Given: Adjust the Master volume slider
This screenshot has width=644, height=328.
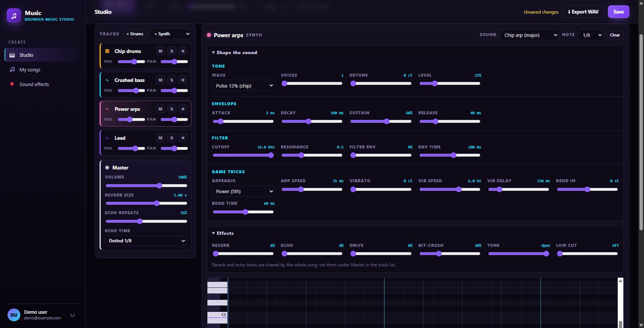Looking at the screenshot, I should coord(147,186).
